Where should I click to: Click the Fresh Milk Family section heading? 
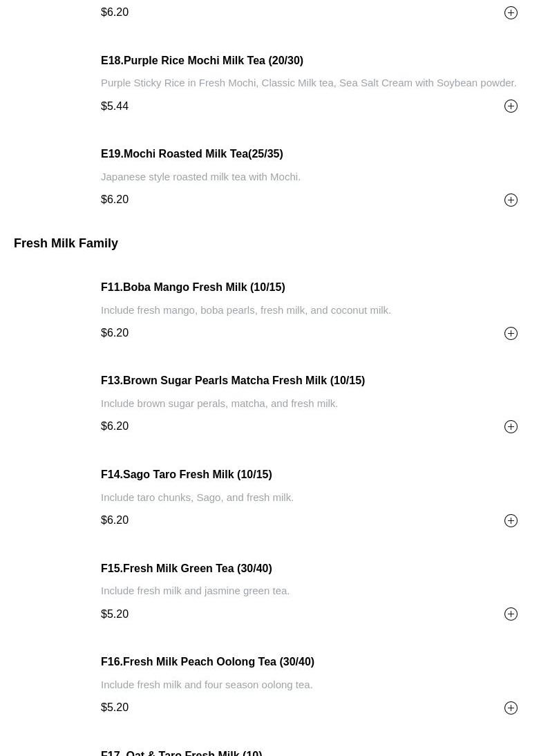coord(66,243)
